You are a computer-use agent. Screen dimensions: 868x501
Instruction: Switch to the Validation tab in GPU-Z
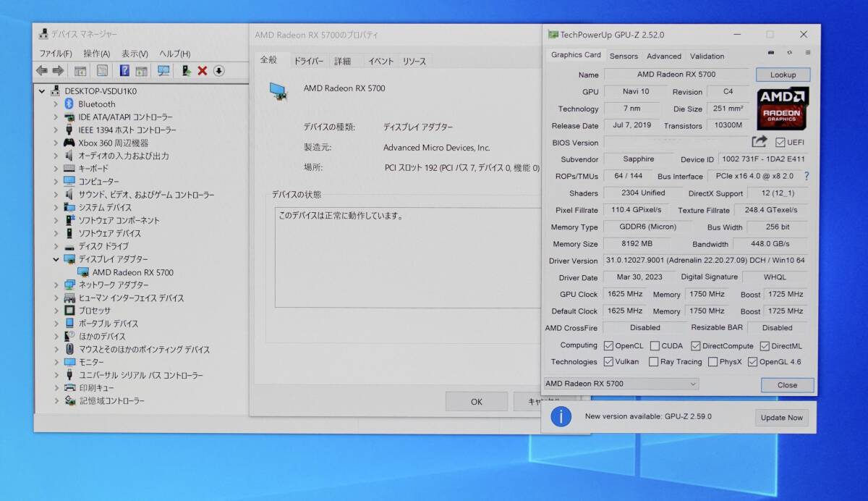coord(707,56)
